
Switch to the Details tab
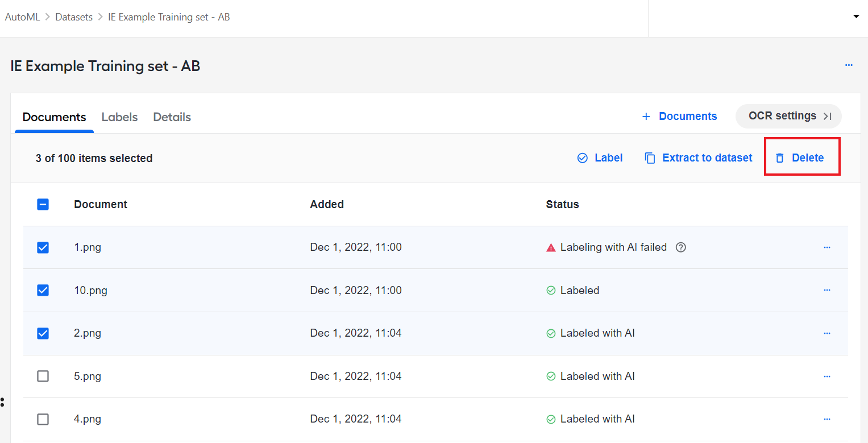tap(172, 117)
